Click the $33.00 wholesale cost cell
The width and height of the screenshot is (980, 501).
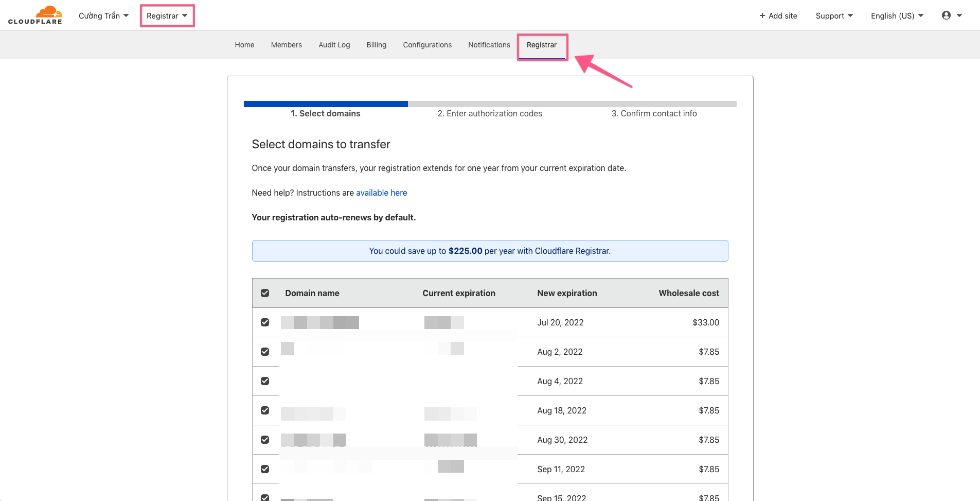706,322
